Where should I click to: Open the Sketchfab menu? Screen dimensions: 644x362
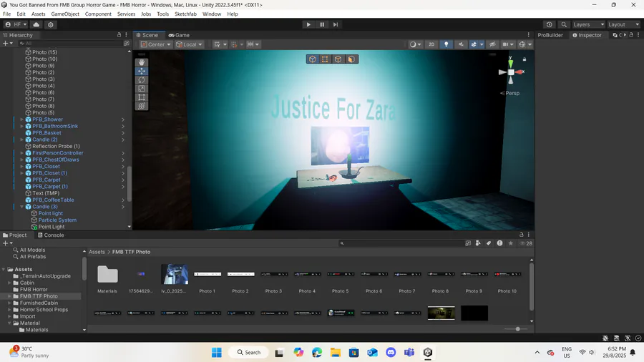pos(185,14)
